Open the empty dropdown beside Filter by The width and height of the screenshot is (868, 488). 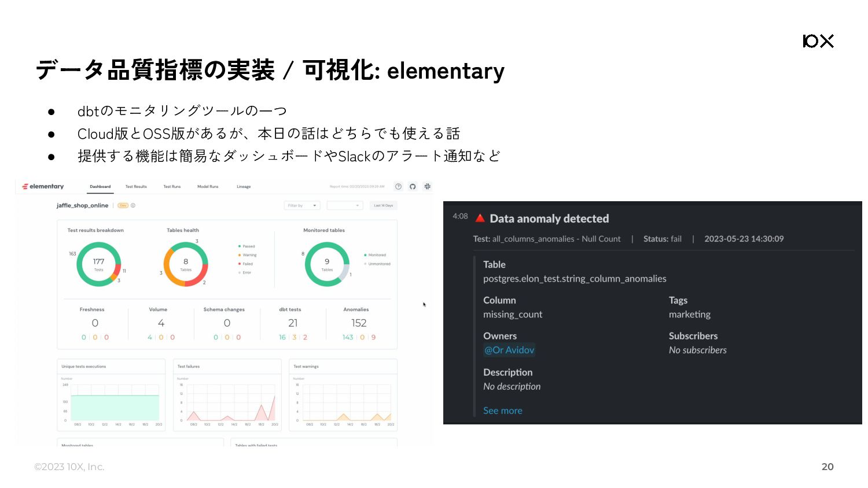344,205
